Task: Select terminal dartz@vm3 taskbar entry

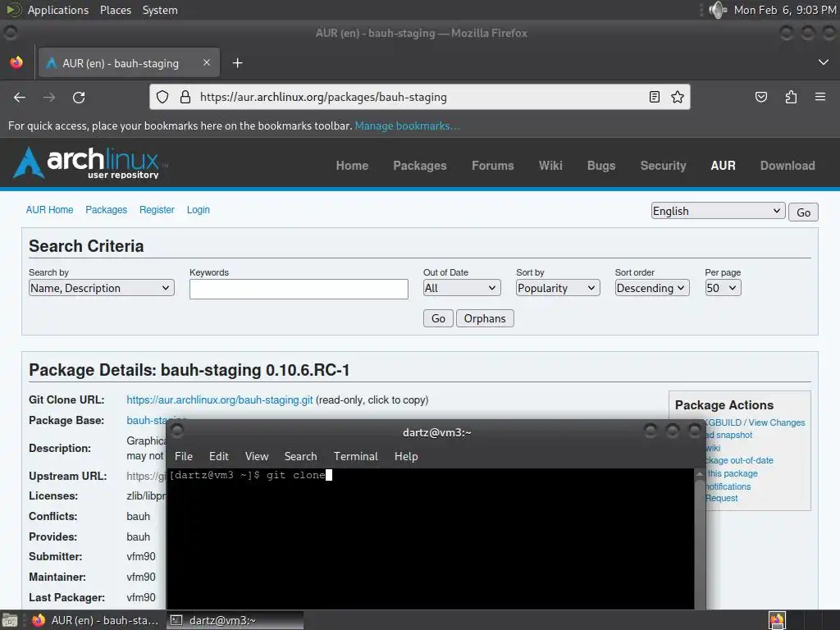Action: pos(235,620)
